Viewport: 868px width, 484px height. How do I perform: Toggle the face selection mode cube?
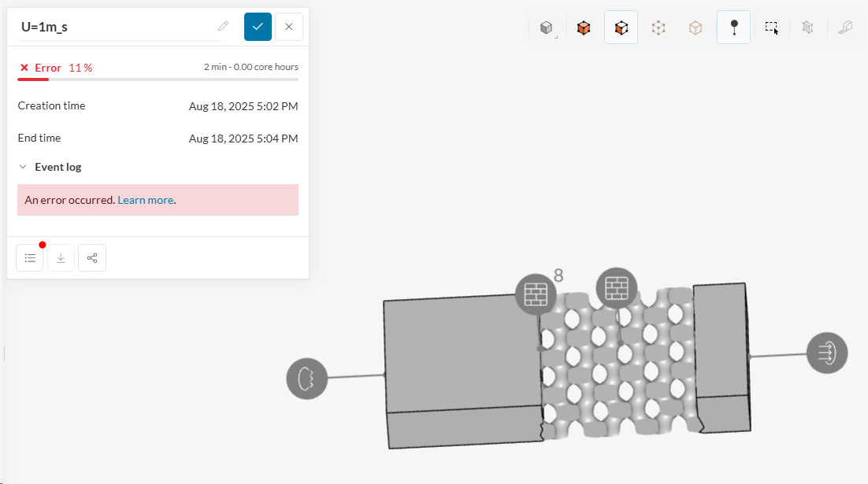pos(621,28)
